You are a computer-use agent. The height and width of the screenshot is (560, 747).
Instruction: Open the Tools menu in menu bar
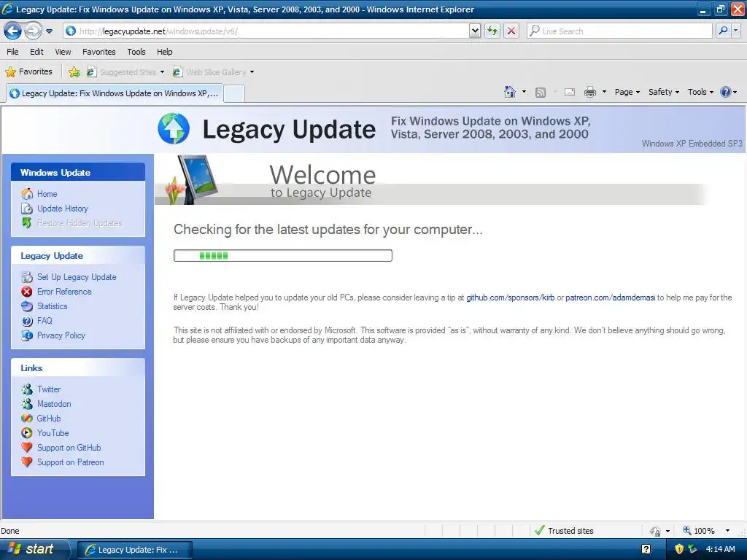[x=136, y=52]
